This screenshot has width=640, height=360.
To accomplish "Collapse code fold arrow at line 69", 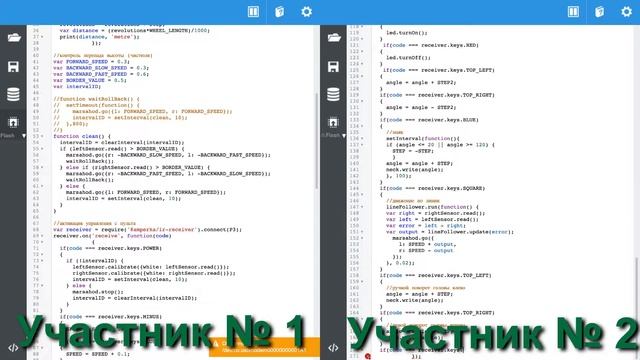I will pos(42,236).
